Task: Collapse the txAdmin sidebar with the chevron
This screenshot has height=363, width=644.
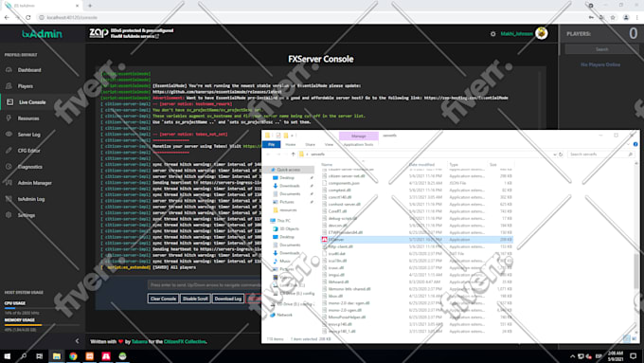Action: (x=78, y=341)
